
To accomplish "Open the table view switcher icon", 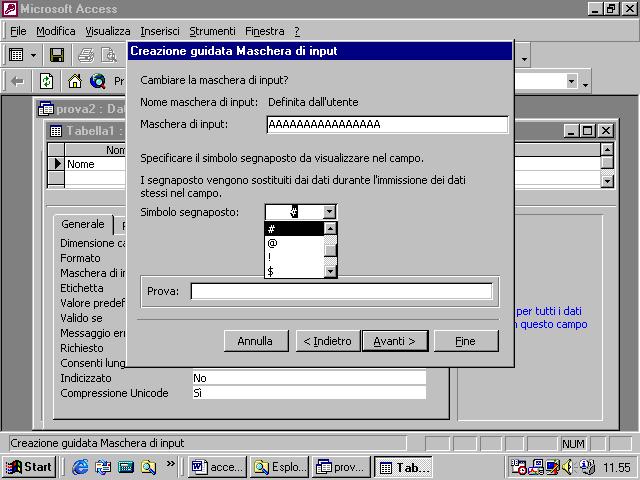I will 16,55.
